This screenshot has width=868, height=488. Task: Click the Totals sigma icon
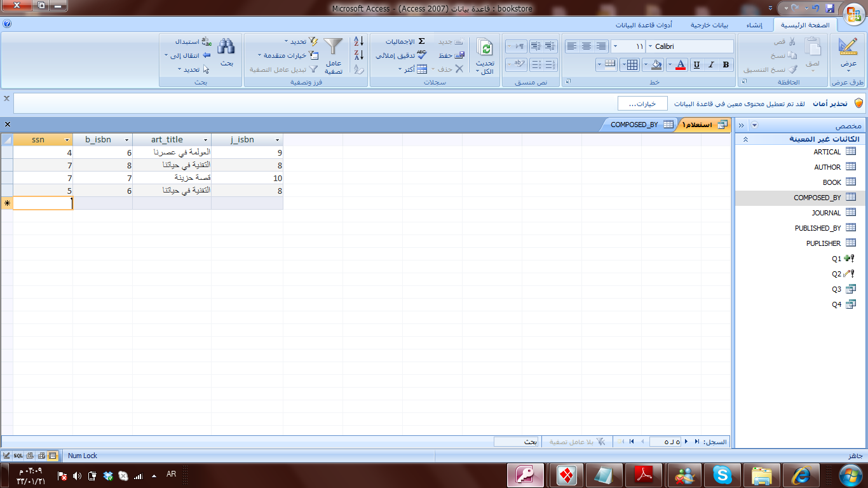click(421, 41)
